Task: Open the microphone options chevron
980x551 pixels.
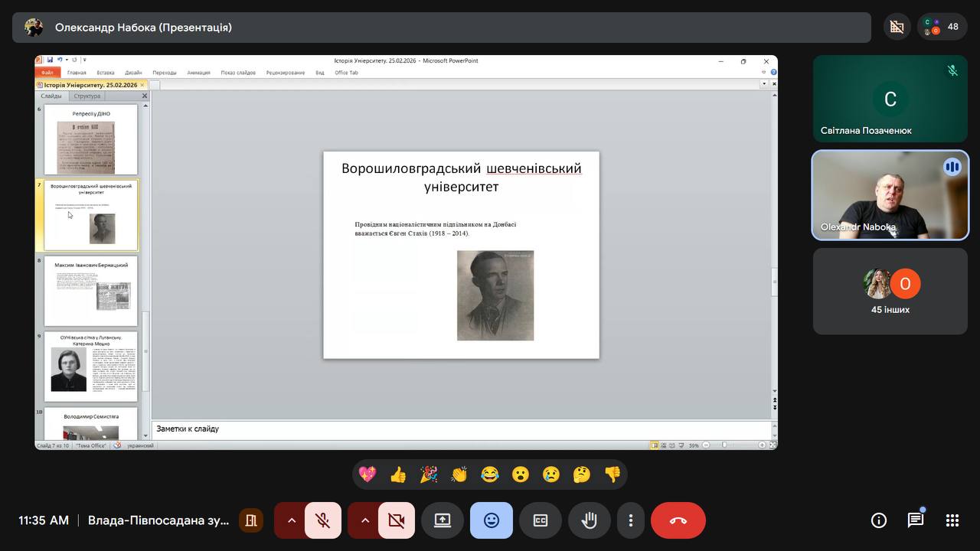Action: (291, 520)
